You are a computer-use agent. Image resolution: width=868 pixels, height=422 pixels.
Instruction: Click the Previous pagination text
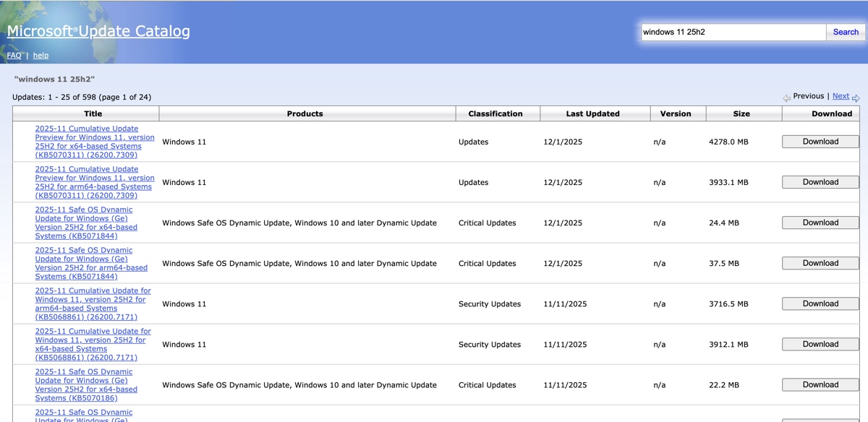[809, 95]
